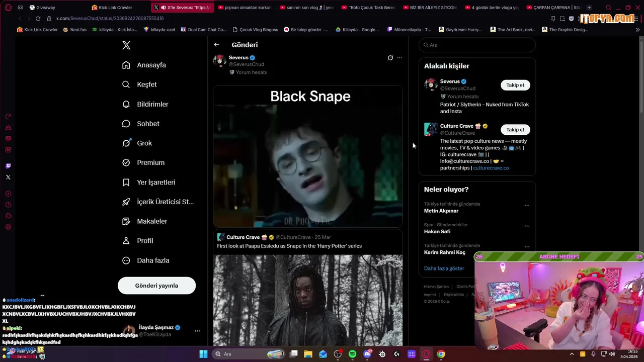Click the browser address bar URL
This screenshot has height=362, width=644.
[x=110, y=19]
